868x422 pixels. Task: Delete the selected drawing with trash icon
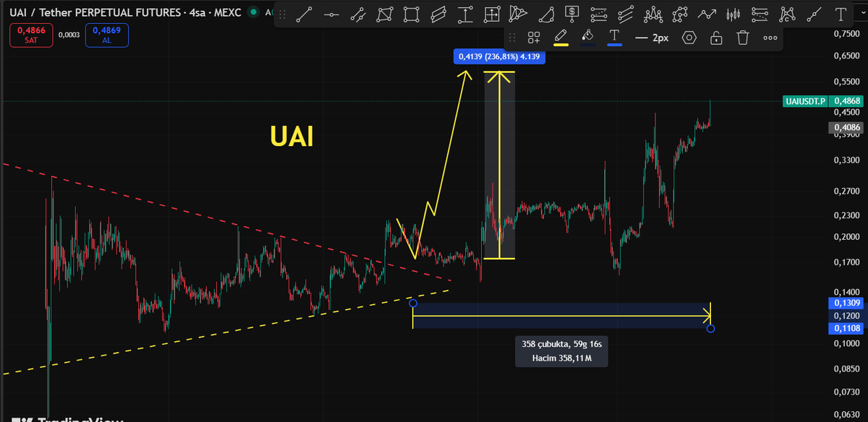click(x=743, y=38)
